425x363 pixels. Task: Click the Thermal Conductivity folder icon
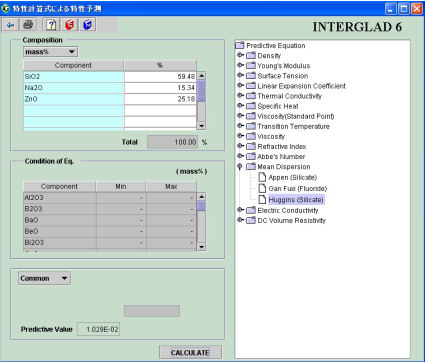pos(251,96)
